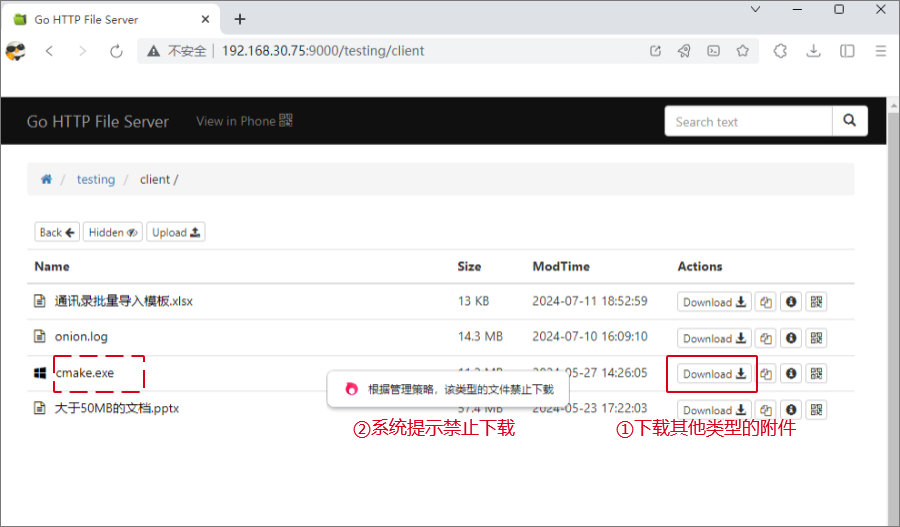Click the home icon in breadcrumb
This screenshot has height=527, width=900.
click(x=46, y=179)
